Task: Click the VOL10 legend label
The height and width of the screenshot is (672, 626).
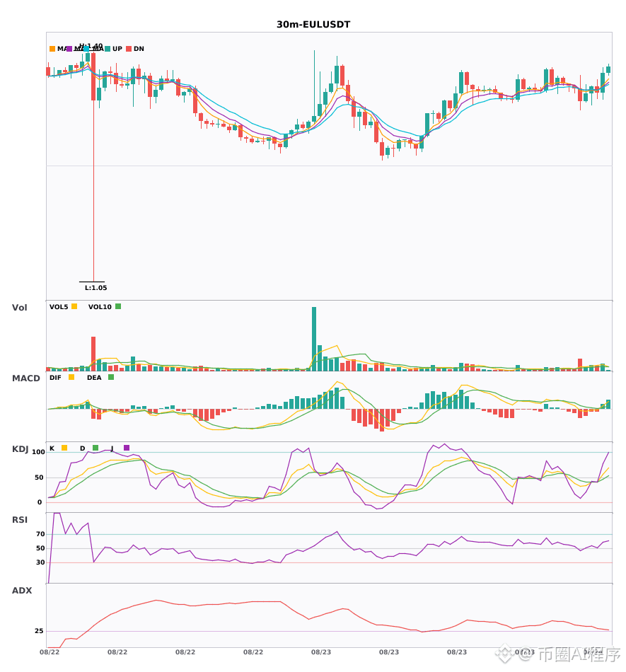Action: pos(100,307)
